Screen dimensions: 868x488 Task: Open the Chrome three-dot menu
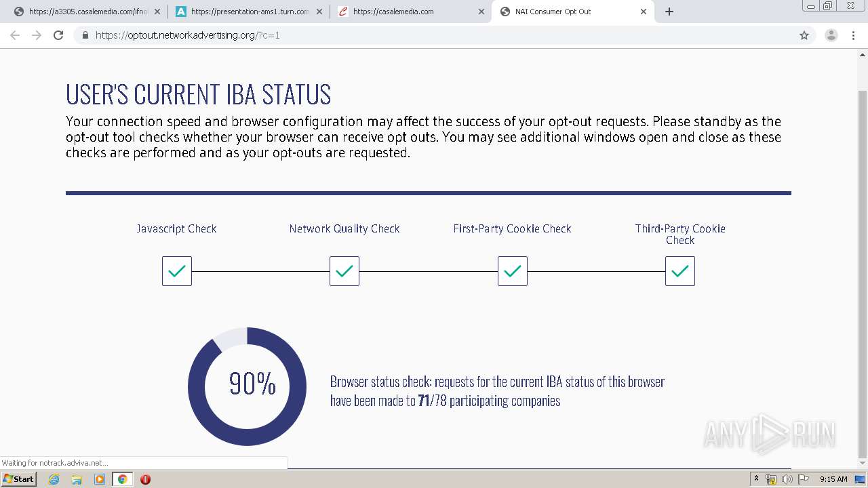point(853,35)
